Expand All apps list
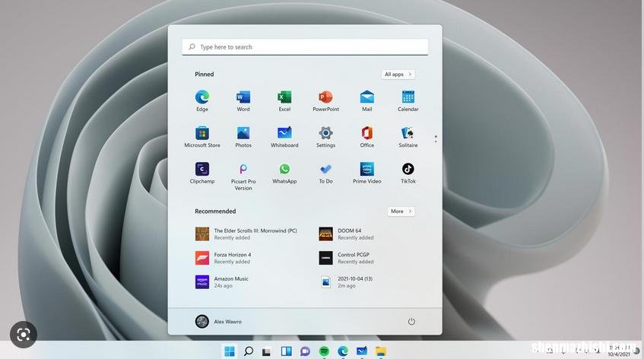The width and height of the screenshot is (644, 359). point(398,75)
